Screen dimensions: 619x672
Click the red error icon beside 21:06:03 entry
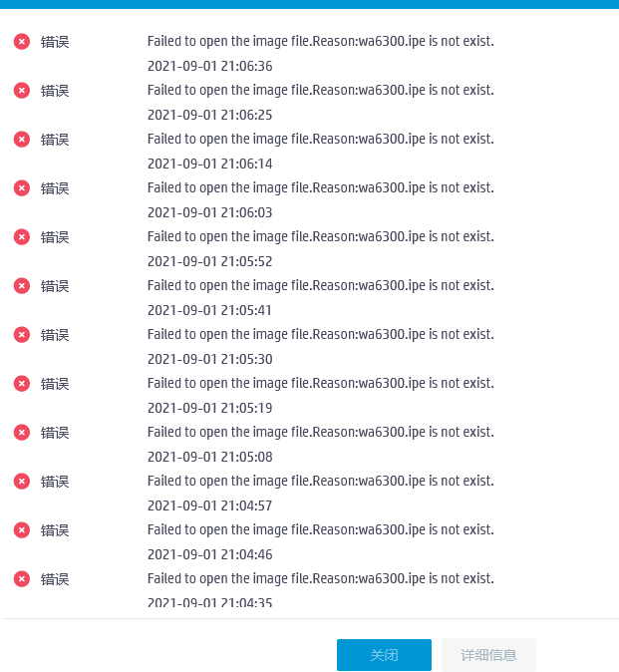pos(22,188)
